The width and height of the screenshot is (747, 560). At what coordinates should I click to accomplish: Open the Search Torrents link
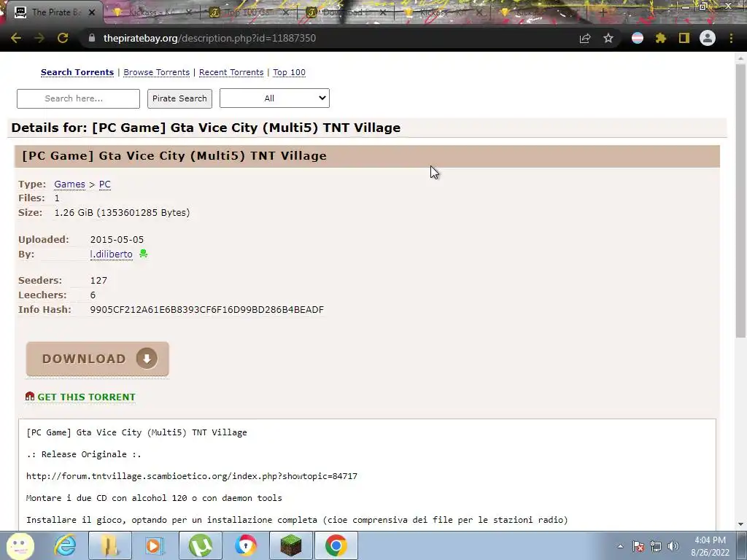tap(77, 72)
